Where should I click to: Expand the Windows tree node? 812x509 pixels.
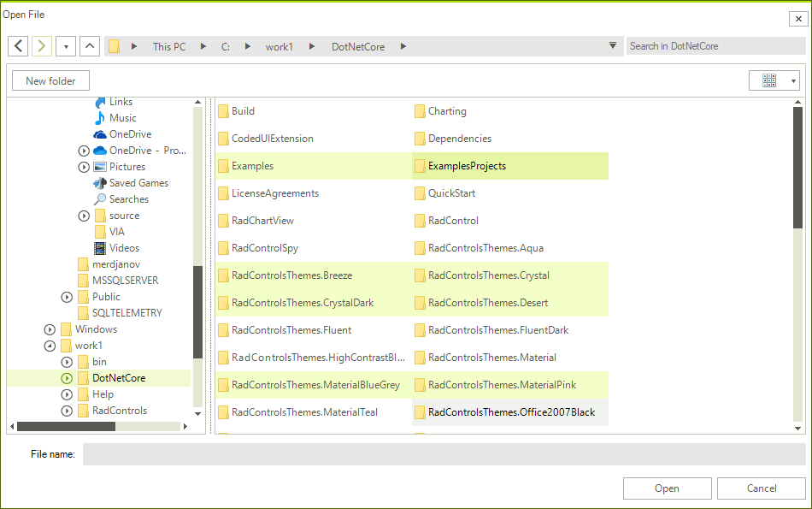(x=50, y=328)
